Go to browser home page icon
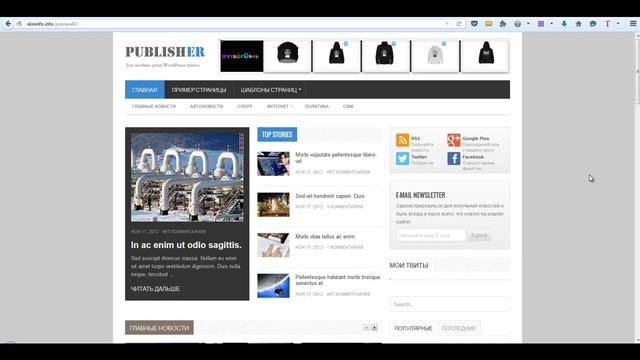Screen dimensions: 640x360 578,24
